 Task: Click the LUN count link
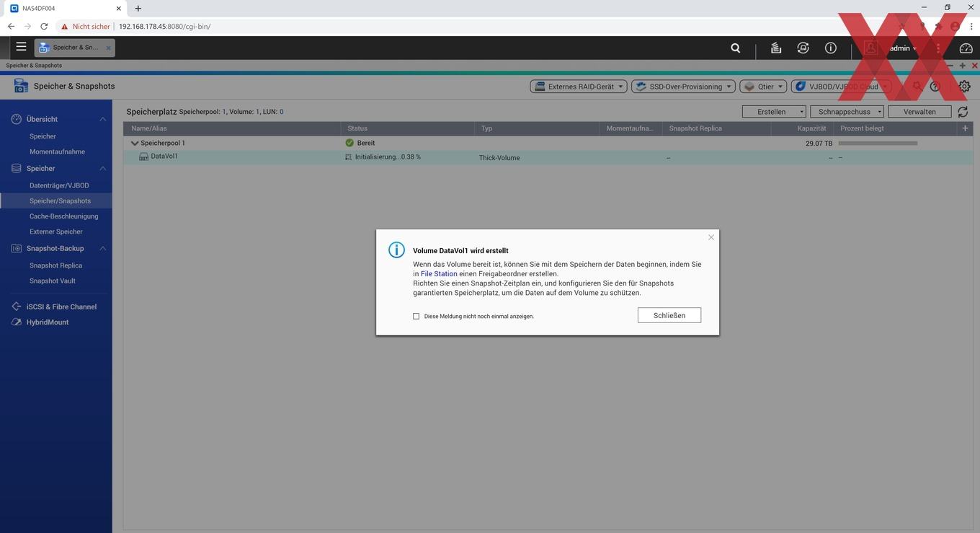coord(281,112)
